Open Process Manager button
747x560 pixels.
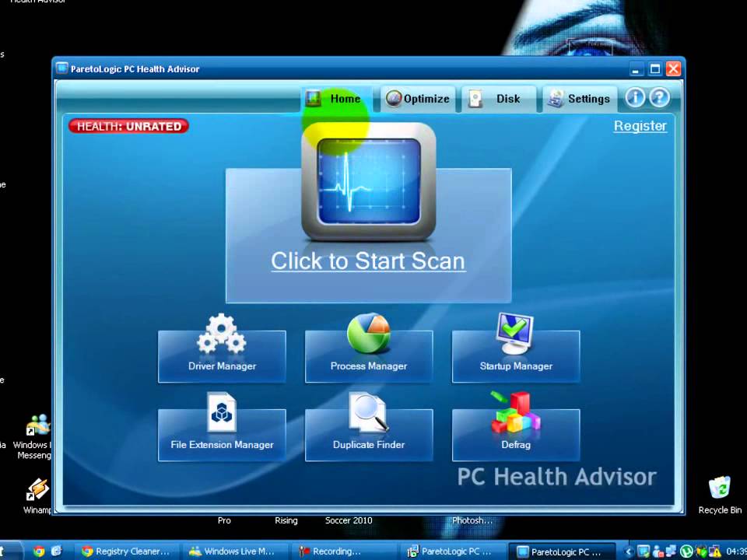tap(369, 356)
